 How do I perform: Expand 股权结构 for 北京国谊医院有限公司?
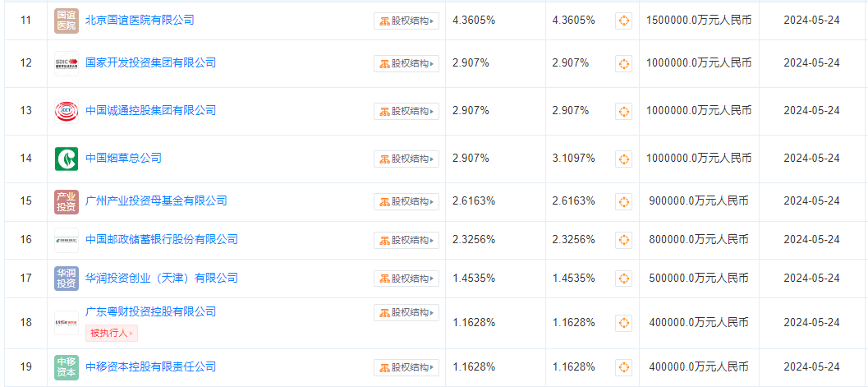click(406, 21)
